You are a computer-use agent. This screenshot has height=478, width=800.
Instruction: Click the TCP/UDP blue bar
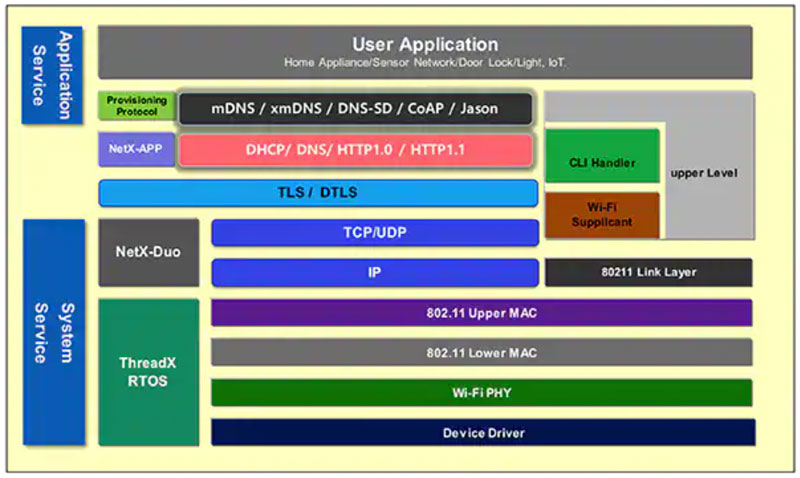click(375, 233)
